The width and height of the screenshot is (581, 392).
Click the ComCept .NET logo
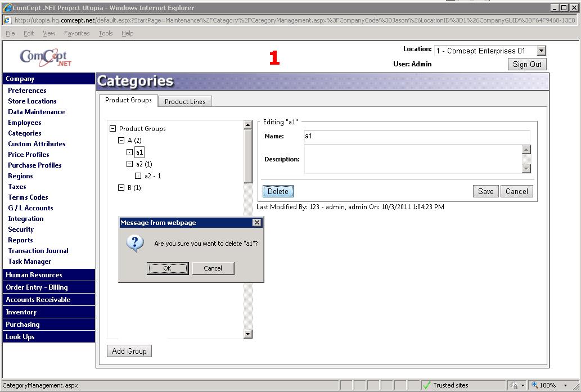[45, 57]
